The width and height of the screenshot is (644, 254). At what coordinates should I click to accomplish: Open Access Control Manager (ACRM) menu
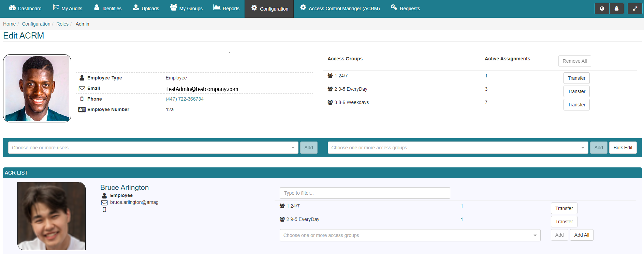(x=340, y=9)
